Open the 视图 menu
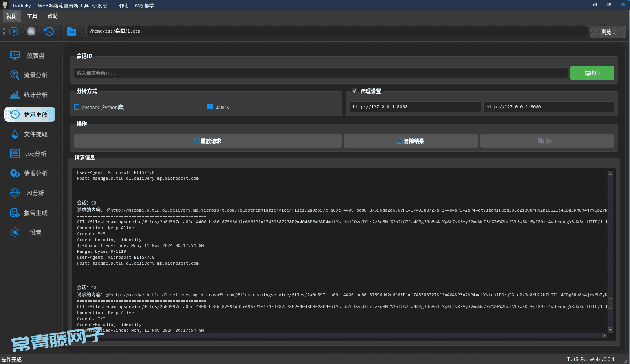The width and height of the screenshot is (630, 364). coord(12,16)
